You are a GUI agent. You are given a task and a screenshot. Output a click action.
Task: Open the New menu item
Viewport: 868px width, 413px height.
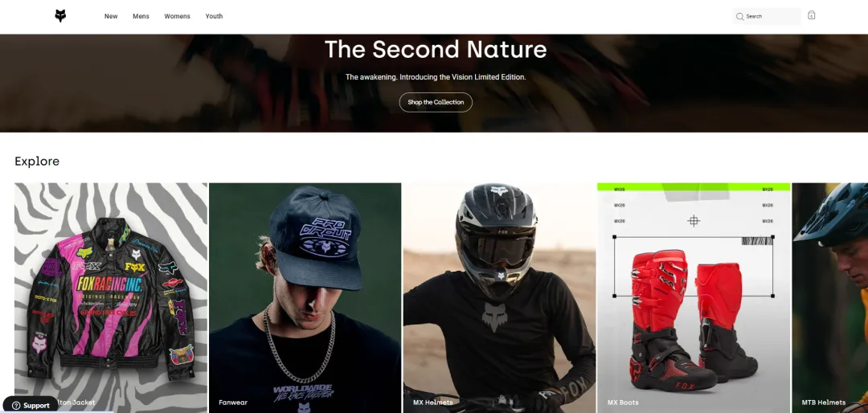tap(111, 16)
